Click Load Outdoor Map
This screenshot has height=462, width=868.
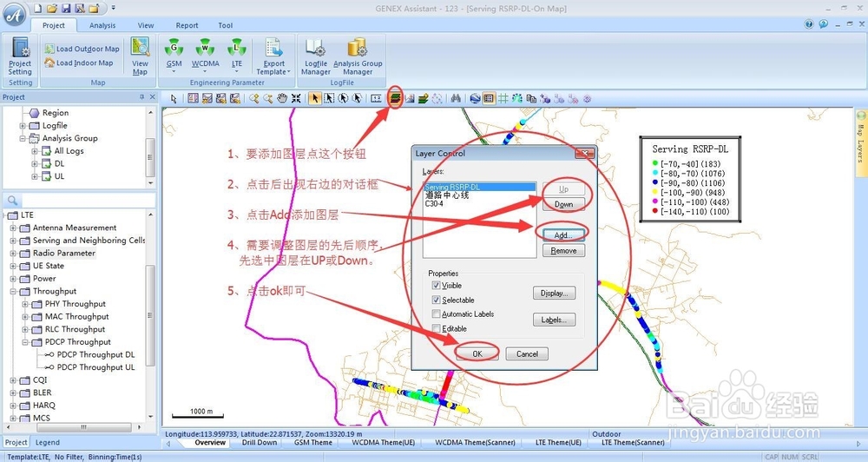(x=82, y=49)
